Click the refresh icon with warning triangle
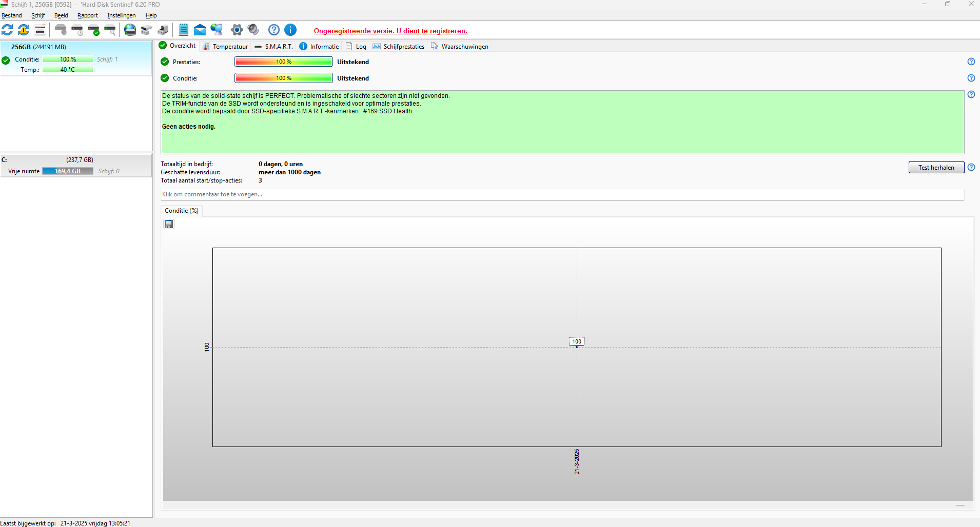Image resolution: width=980 pixels, height=527 pixels. (24, 30)
